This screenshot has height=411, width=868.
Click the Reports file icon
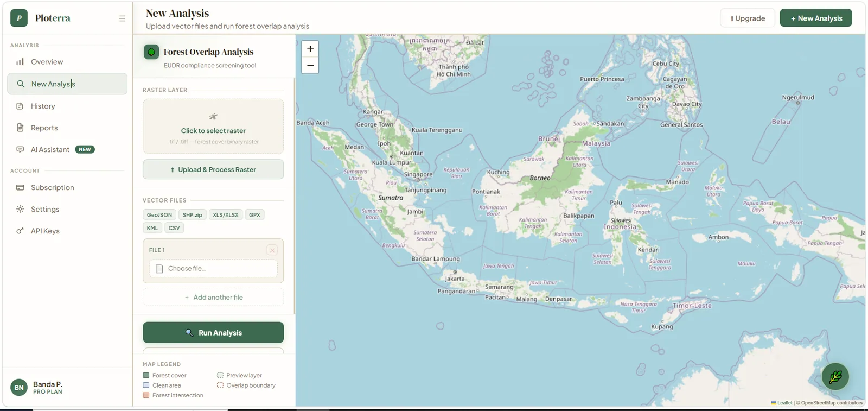click(x=20, y=128)
